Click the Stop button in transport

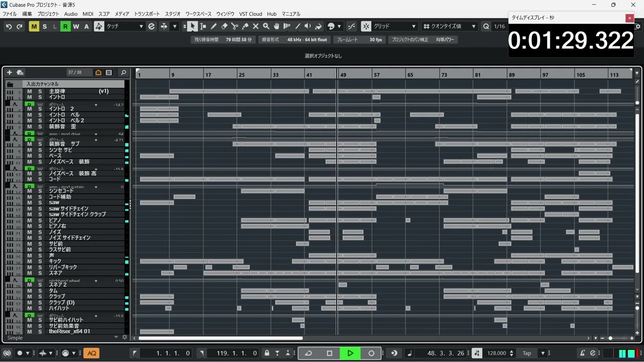click(330, 353)
